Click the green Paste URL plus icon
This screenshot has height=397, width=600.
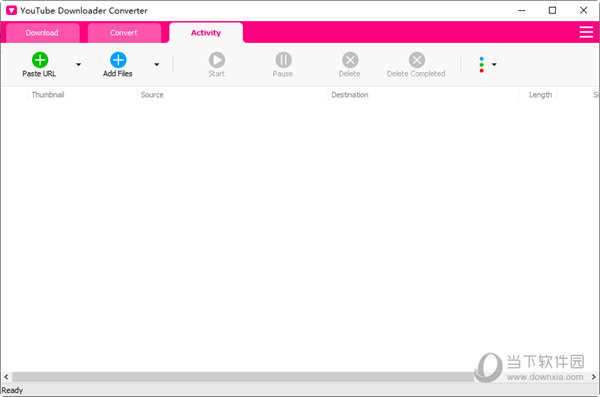[40, 60]
